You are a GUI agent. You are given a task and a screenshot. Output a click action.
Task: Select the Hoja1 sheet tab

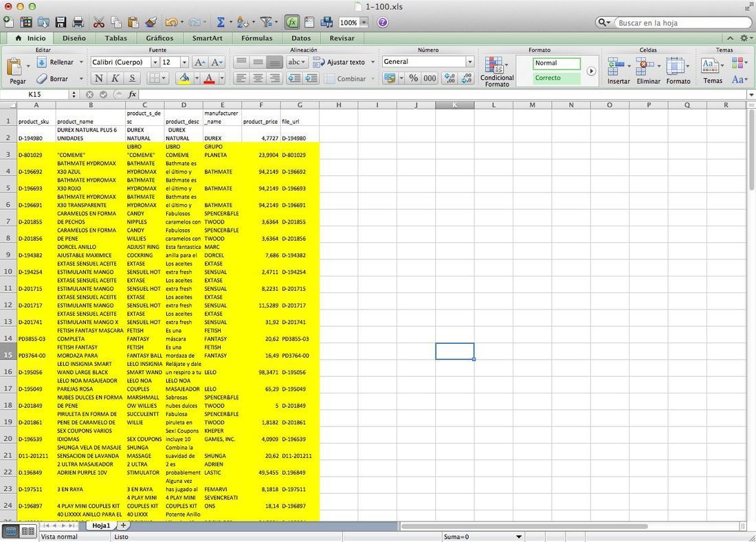(101, 525)
